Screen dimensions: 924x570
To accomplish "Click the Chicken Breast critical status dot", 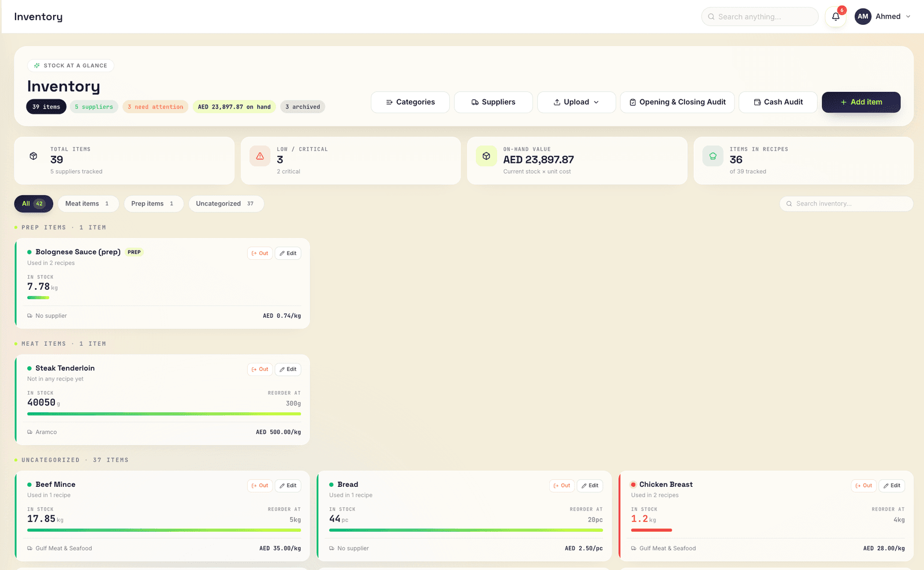I will 634,485.
